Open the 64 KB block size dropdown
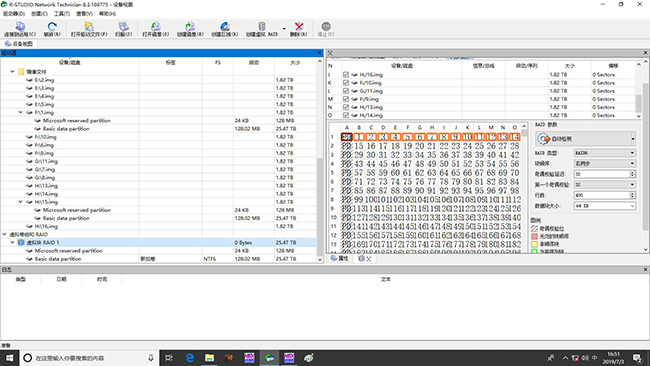Screen dimensions: 650x366 pyautogui.click(x=604, y=206)
